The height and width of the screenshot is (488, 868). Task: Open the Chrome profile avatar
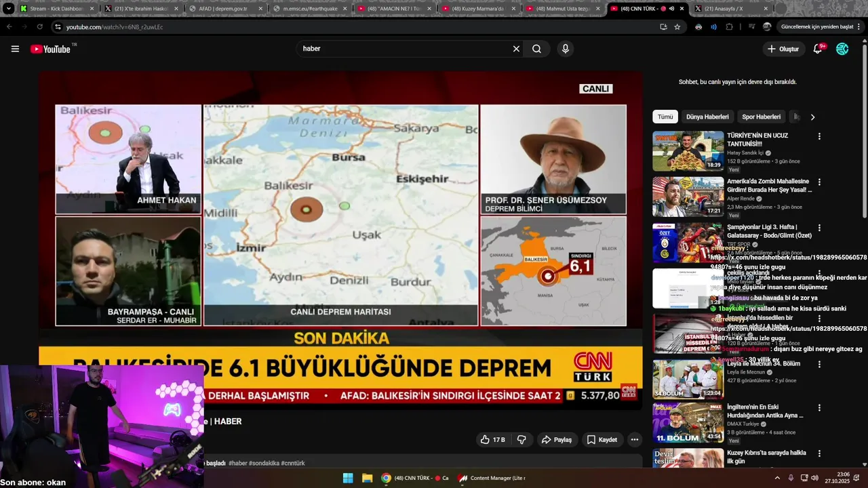pos(767,27)
